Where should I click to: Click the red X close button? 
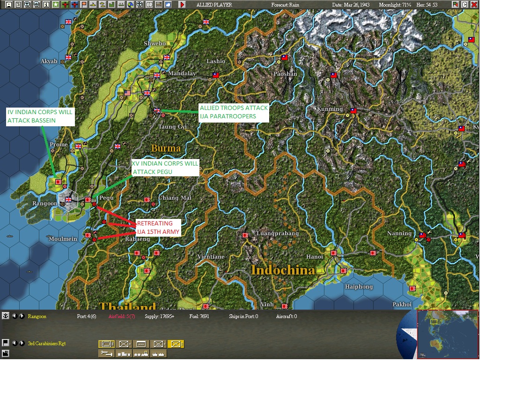pyautogui.click(x=474, y=5)
